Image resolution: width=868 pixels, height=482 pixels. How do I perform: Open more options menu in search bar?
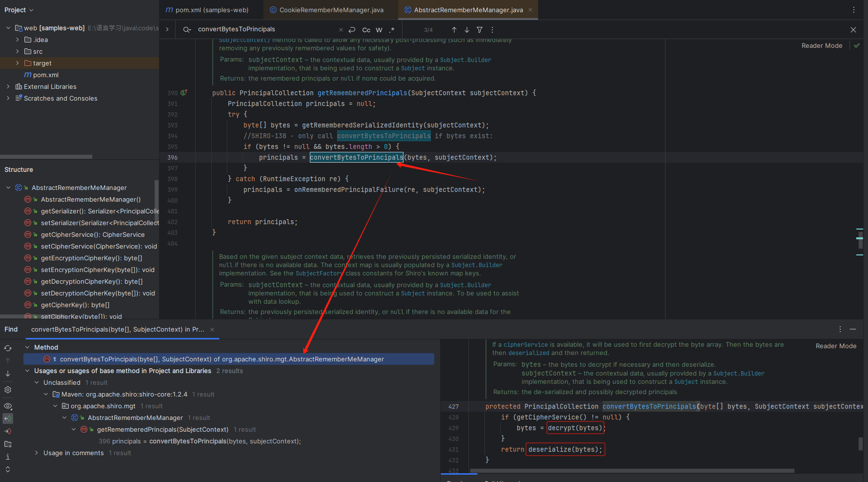click(x=492, y=30)
